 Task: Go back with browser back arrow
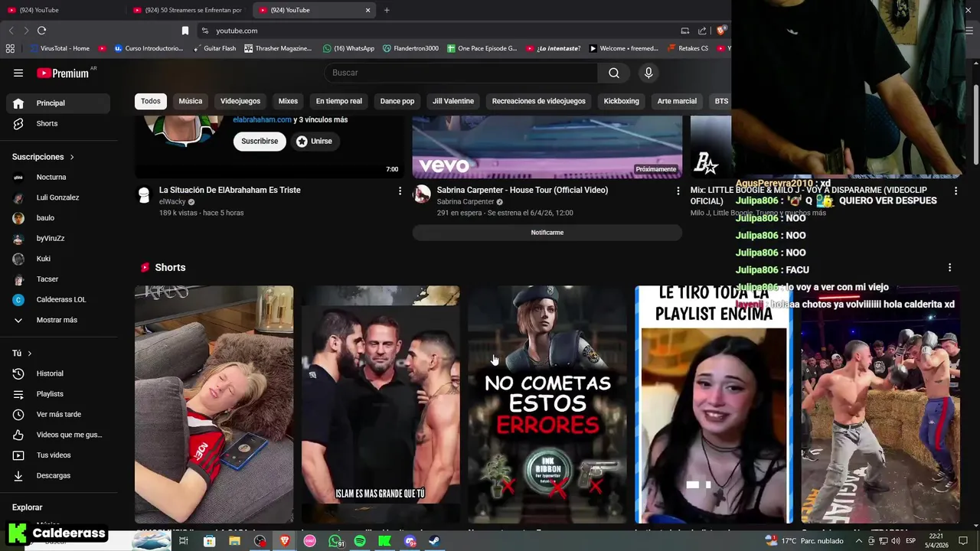point(11,31)
